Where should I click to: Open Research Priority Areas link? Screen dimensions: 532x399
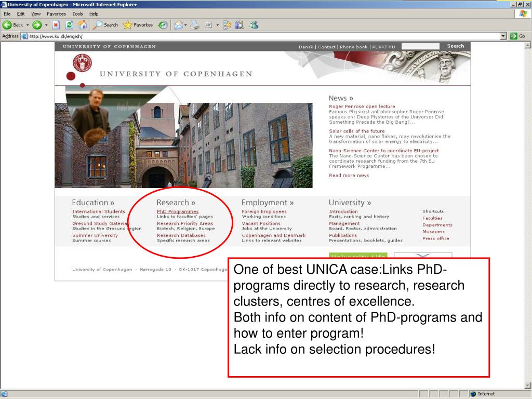click(x=185, y=223)
